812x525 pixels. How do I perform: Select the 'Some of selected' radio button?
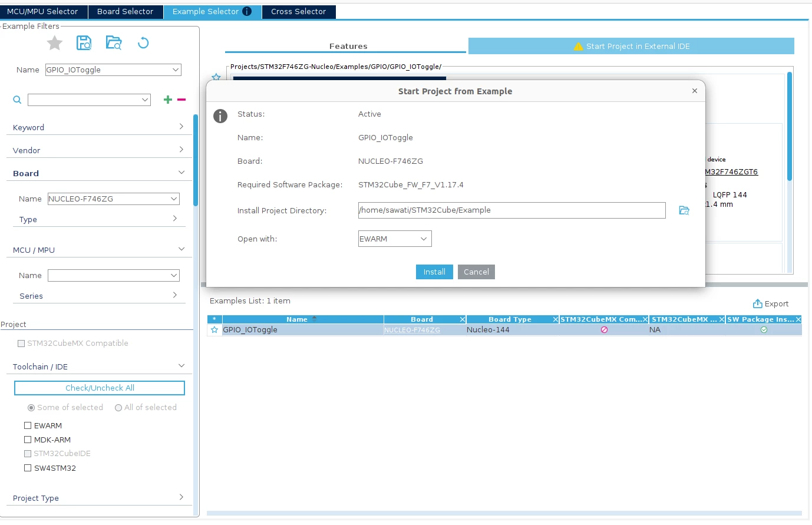pos(31,408)
